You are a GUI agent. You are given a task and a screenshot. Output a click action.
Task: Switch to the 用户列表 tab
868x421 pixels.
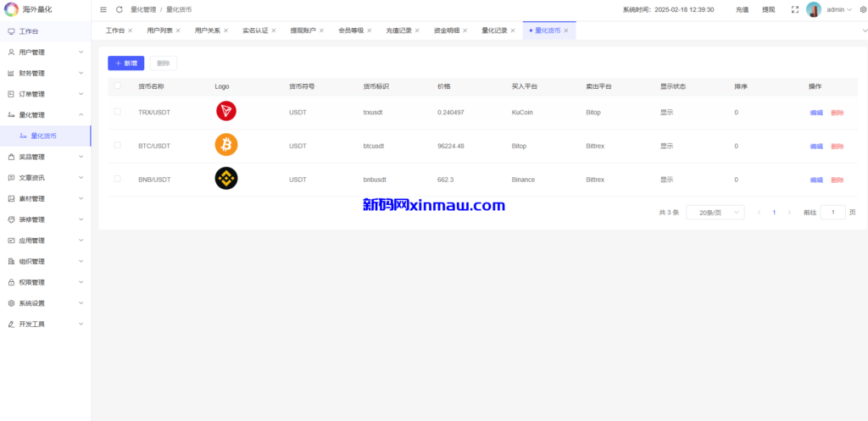(159, 30)
